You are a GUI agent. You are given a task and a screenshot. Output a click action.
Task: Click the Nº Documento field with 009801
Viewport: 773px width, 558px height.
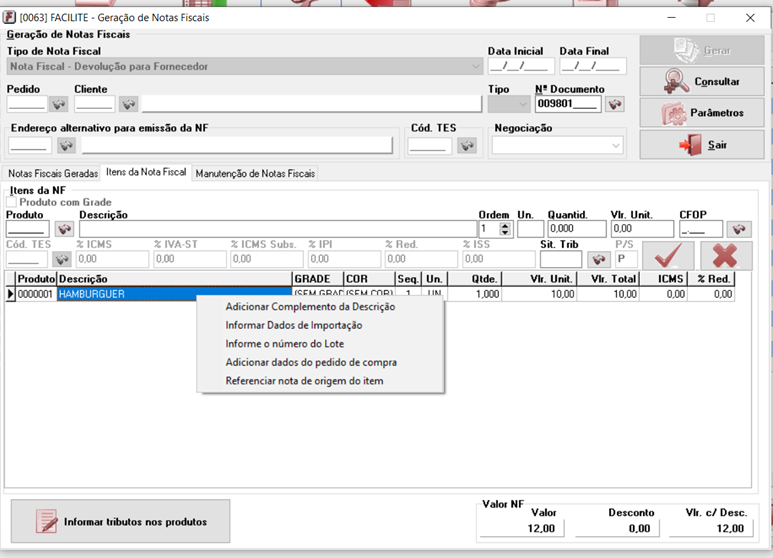[x=568, y=104]
